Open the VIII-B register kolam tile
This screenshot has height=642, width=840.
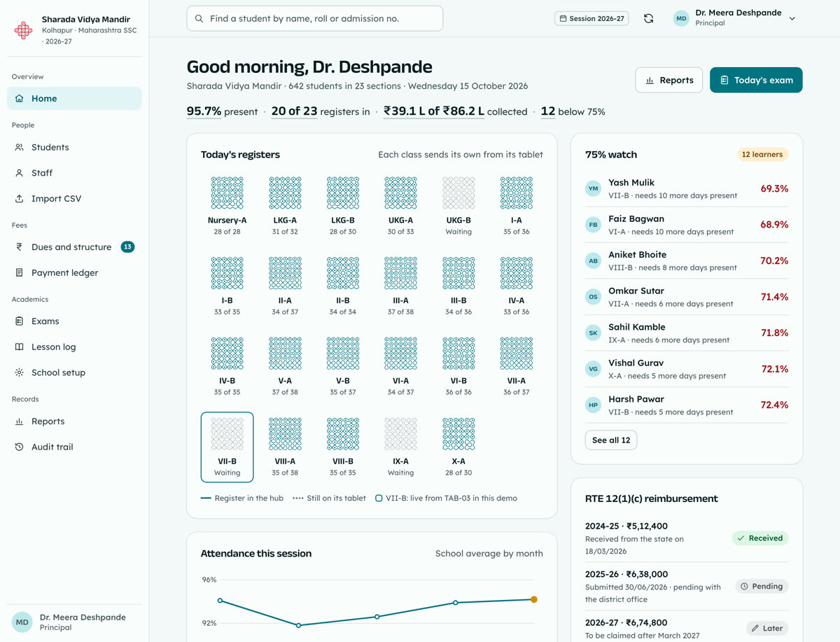pos(343,447)
